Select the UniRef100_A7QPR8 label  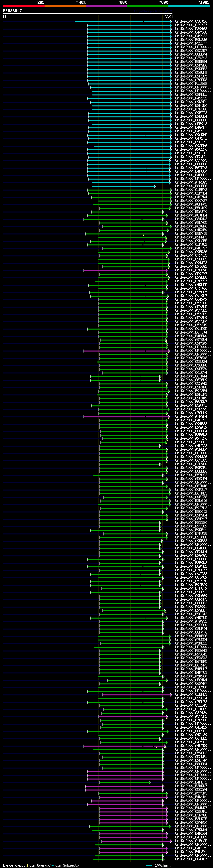click(191, 80)
